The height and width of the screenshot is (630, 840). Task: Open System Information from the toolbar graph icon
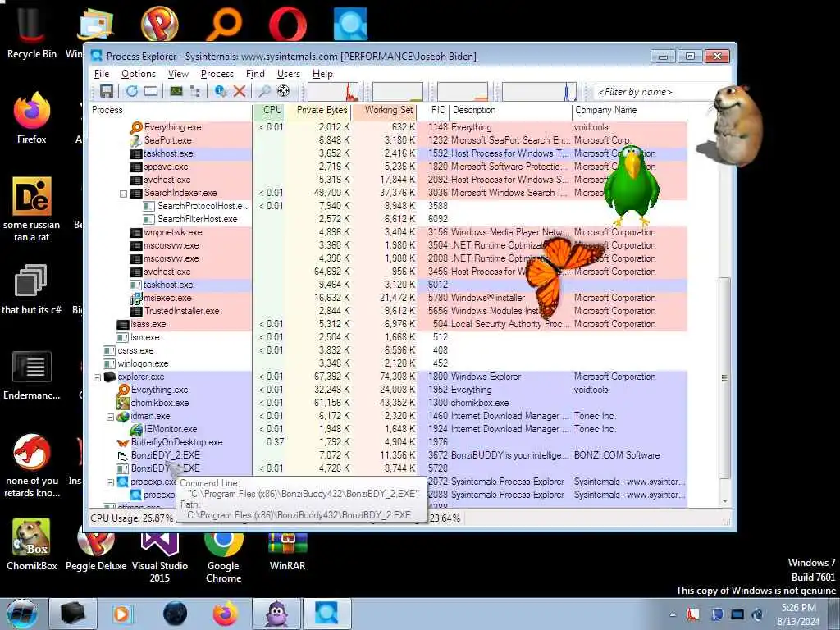click(x=176, y=92)
